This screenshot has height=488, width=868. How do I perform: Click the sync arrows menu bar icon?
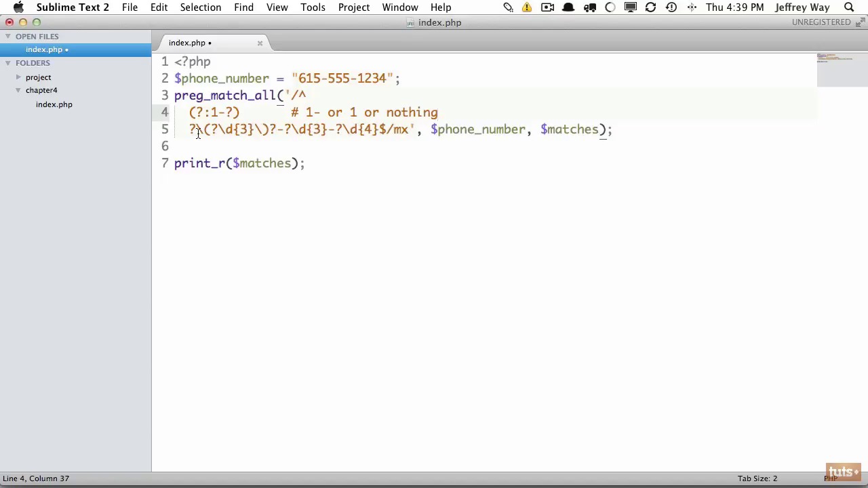tap(650, 7)
